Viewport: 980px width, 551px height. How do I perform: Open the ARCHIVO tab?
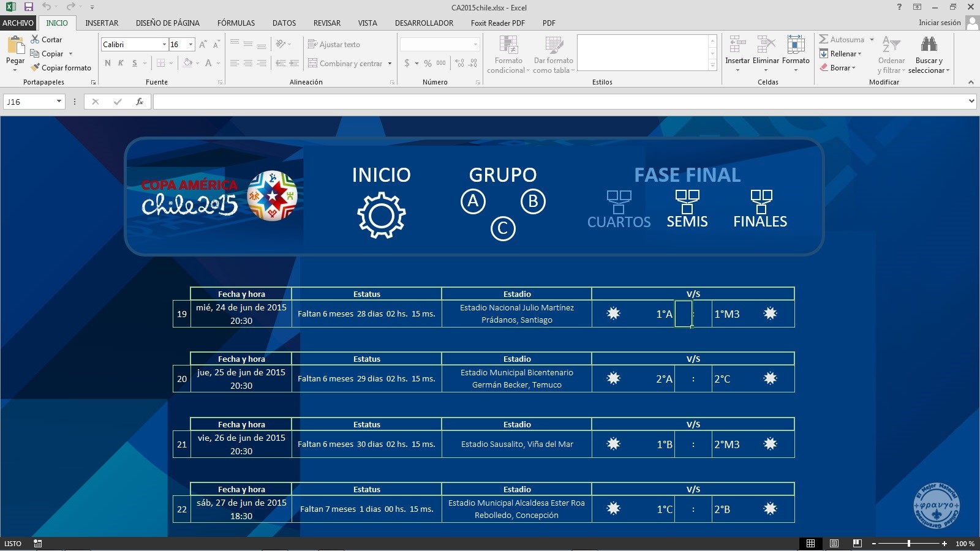(18, 23)
